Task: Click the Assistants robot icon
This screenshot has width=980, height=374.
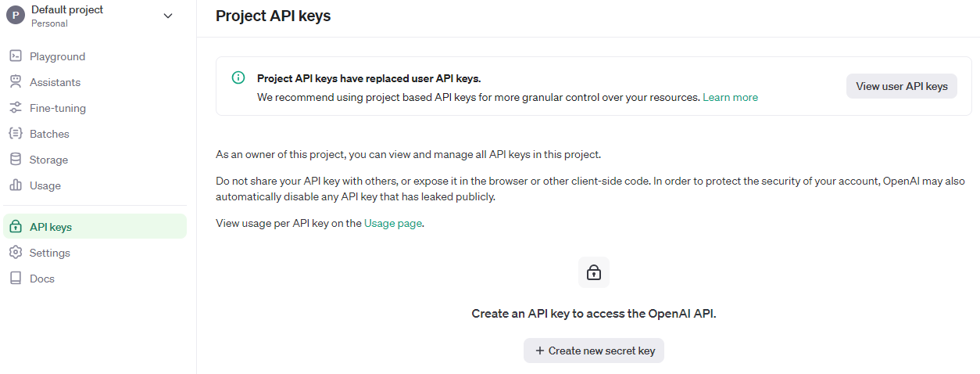Action: click(15, 82)
